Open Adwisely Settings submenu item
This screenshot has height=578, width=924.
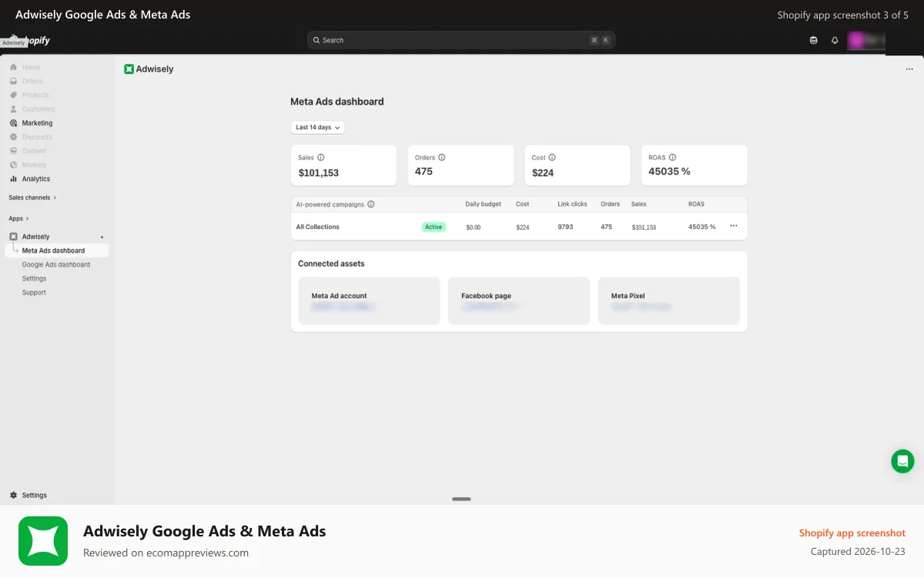click(34, 278)
